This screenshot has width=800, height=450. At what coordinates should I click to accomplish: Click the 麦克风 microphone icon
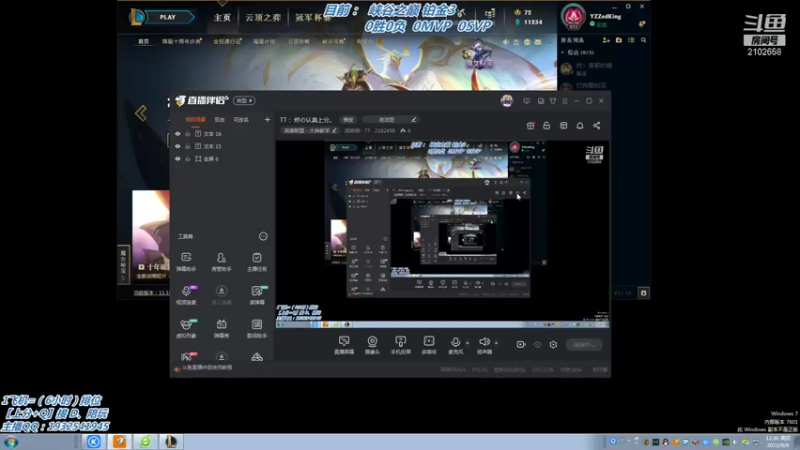coord(455,342)
